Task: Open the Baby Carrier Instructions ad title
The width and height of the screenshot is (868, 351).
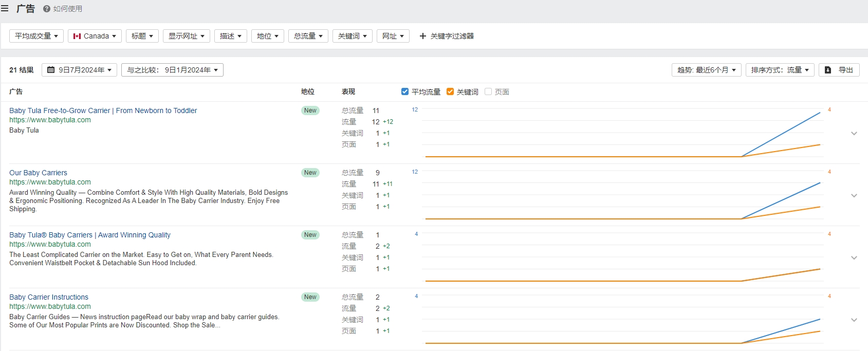Action: tap(49, 297)
